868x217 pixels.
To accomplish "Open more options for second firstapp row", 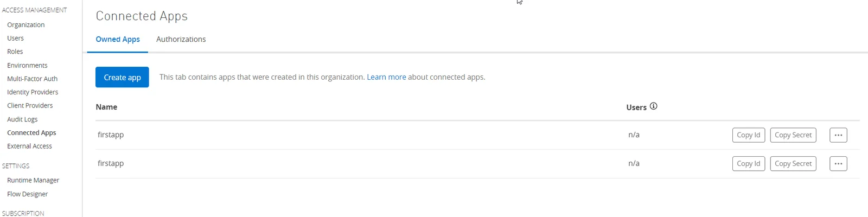I will click(838, 164).
